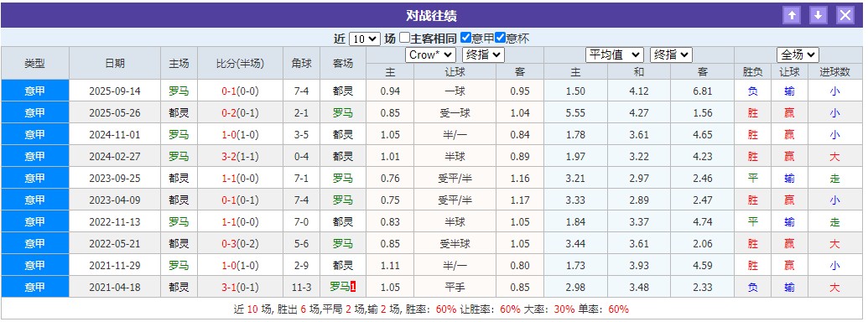Open the 0-3(0-2) score on 2022-05-21
868x322 pixels.
point(240,244)
